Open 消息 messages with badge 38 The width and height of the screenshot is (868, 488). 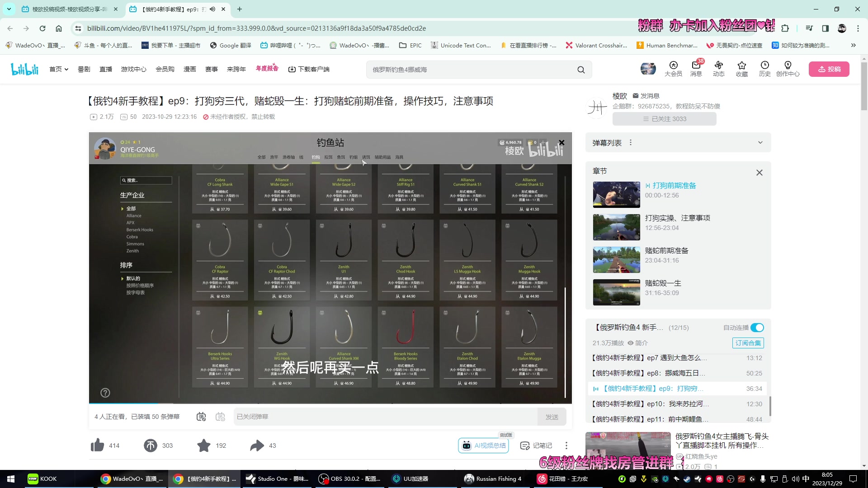[696, 69]
